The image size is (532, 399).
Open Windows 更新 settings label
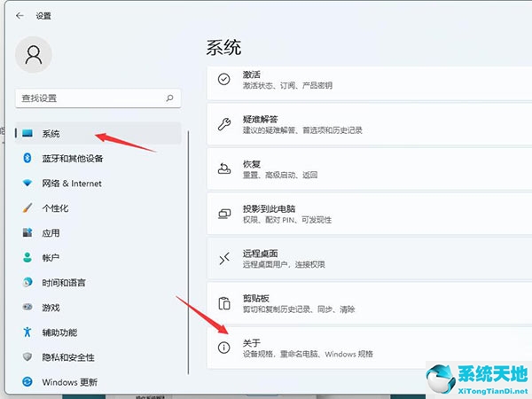70,382
